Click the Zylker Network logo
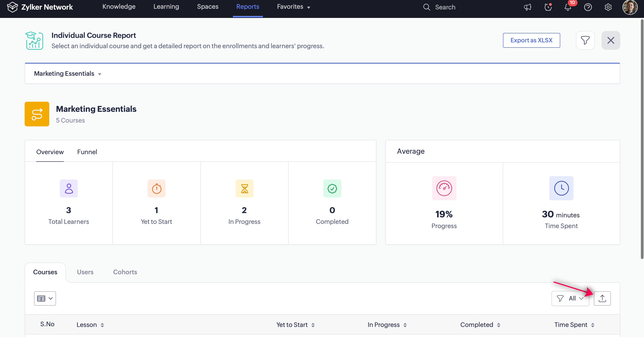644x337 pixels. pos(40,7)
